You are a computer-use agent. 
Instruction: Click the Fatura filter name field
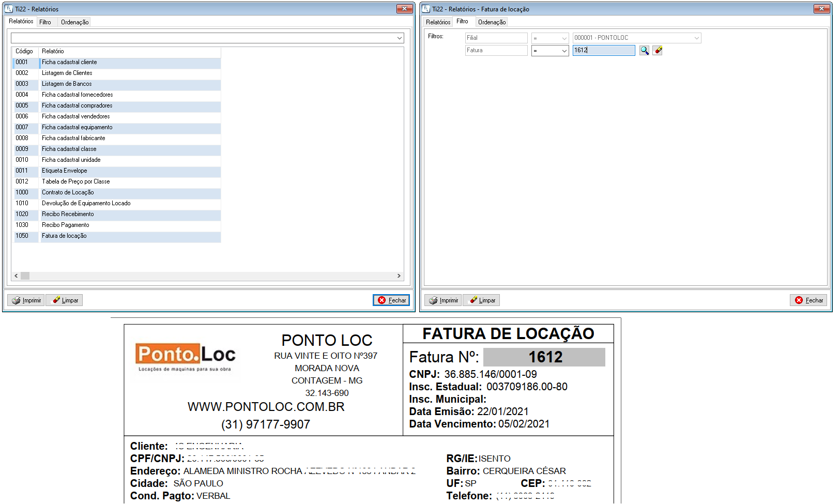[496, 51]
